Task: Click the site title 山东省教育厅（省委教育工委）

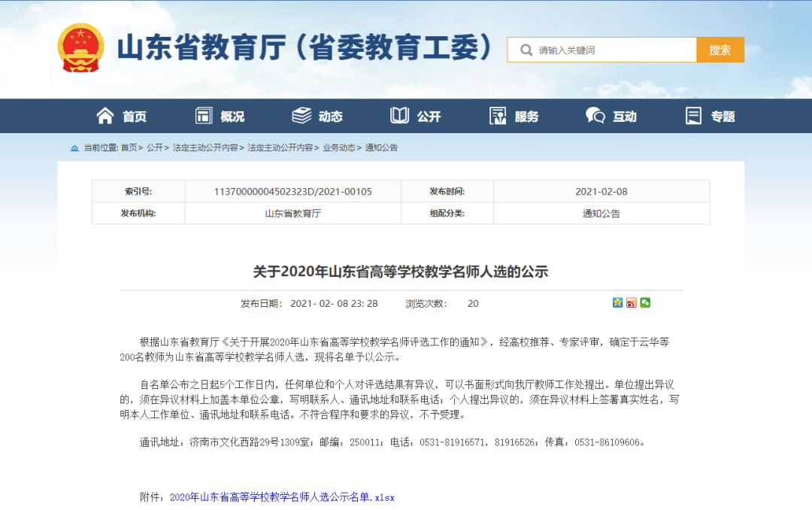Action: click(x=305, y=47)
